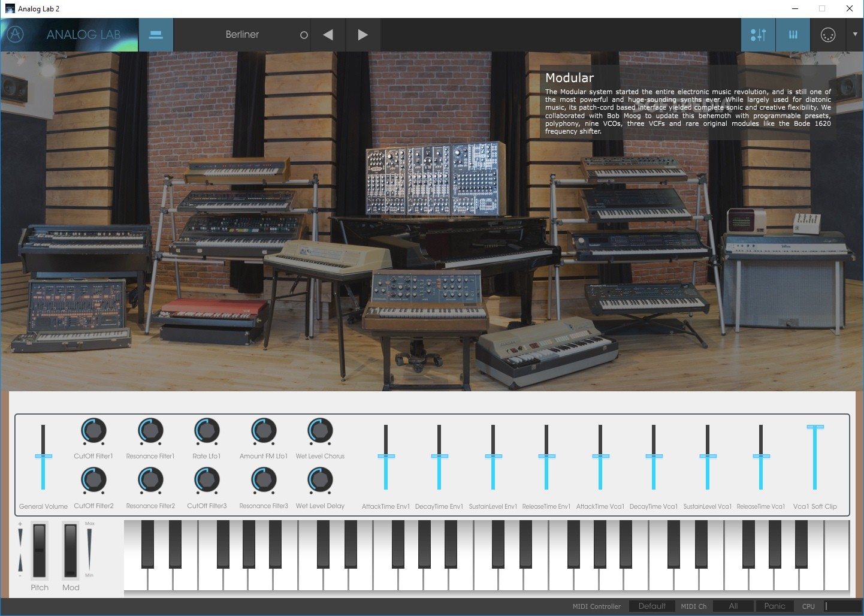Click the Mod wheel
The image size is (864, 616).
coord(71,550)
